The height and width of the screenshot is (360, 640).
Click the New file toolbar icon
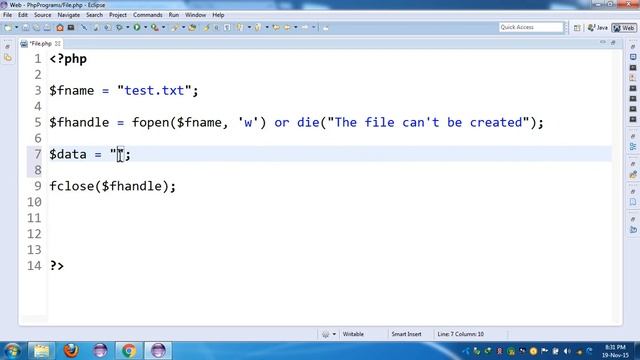(8, 27)
